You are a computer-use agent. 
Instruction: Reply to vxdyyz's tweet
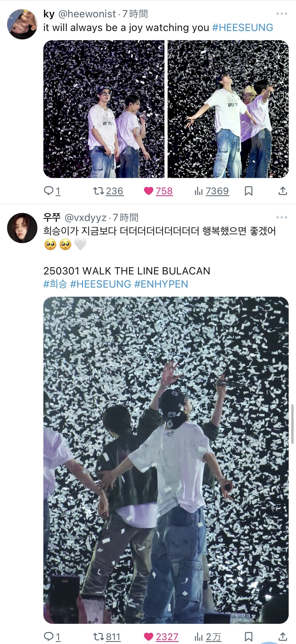point(52,637)
